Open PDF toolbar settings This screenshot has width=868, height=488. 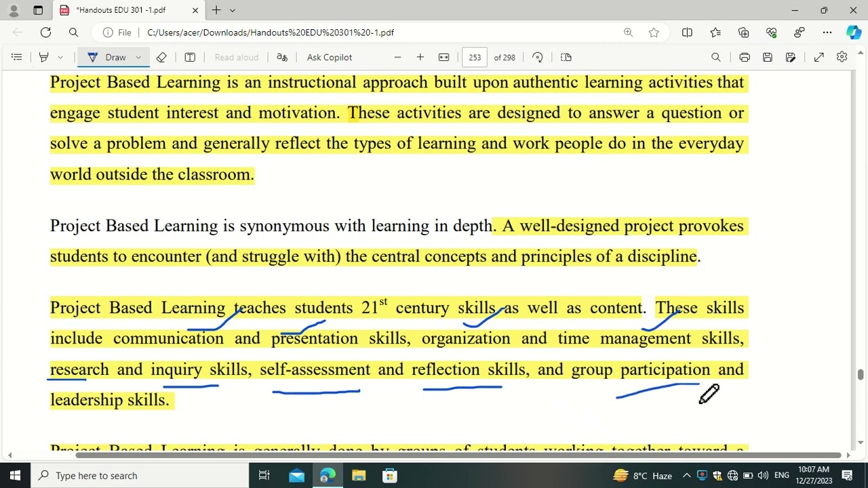842,58
